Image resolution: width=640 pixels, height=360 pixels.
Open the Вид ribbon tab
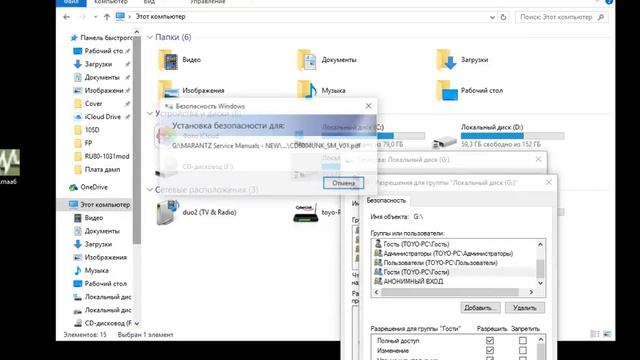tap(149, 2)
